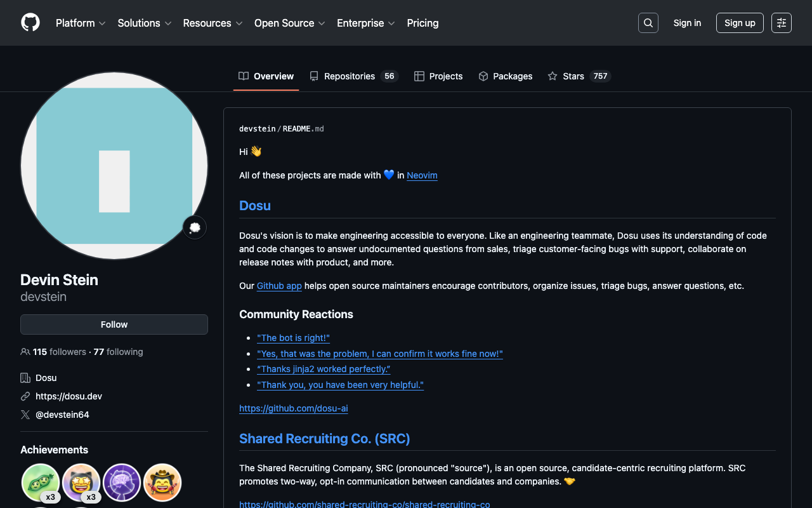Switch to the Projects tab
Viewport: 812px width, 508px height.
(438, 76)
